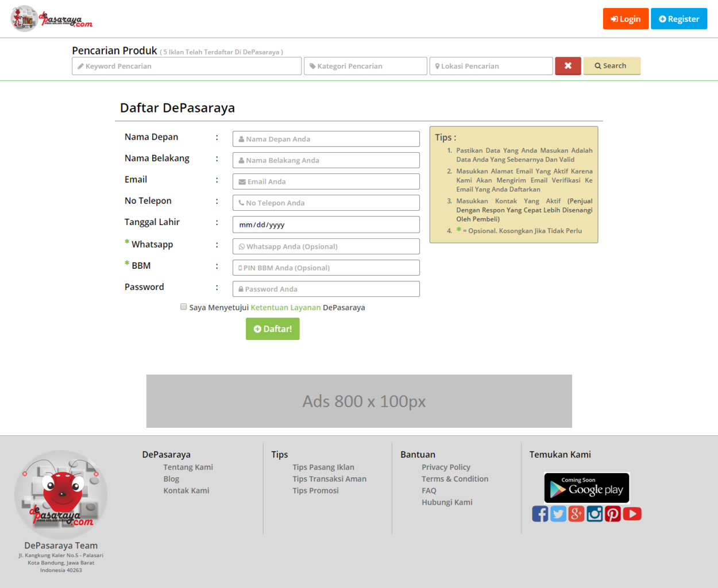Click the DePasaraya logo in header
This screenshot has height=588, width=718.
click(52, 18)
